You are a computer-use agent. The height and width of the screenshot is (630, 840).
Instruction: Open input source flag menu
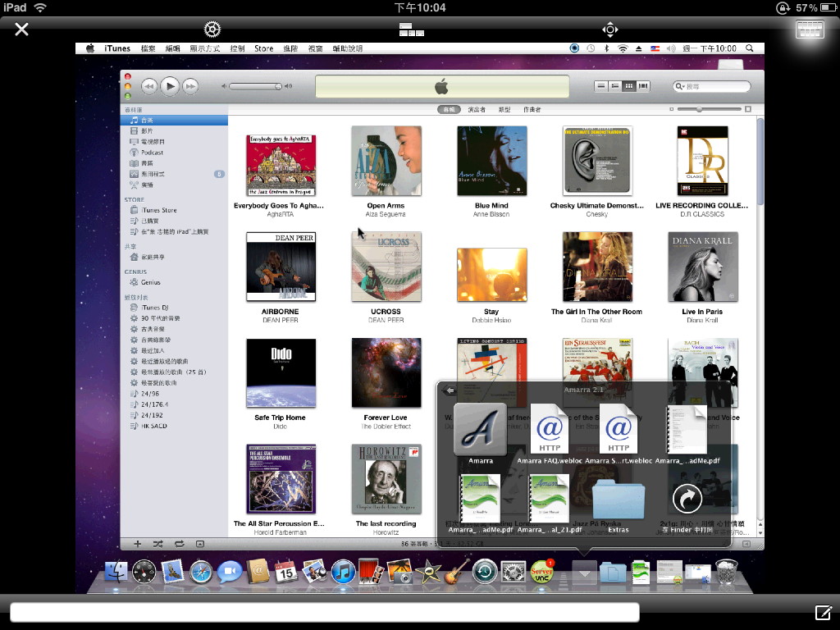(x=655, y=48)
